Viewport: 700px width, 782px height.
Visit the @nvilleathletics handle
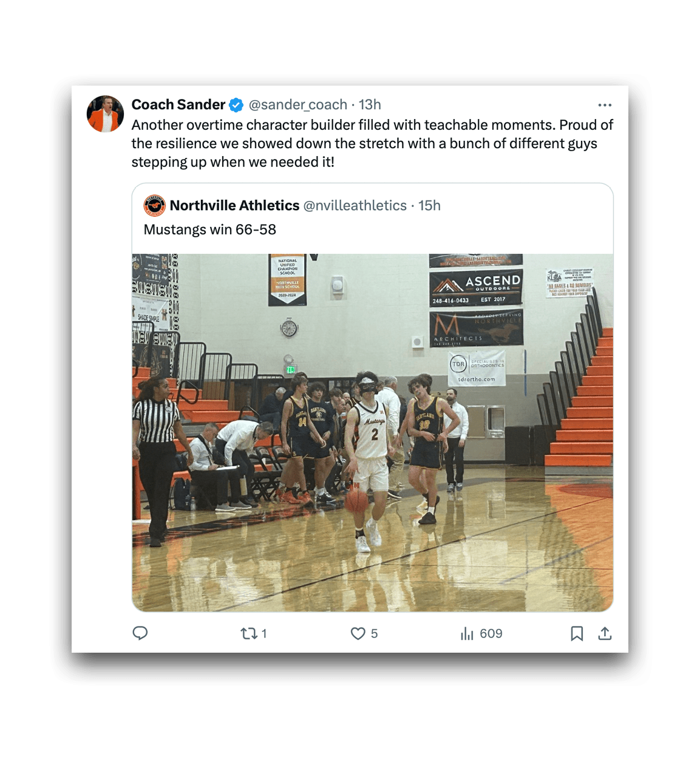pyautogui.click(x=355, y=205)
